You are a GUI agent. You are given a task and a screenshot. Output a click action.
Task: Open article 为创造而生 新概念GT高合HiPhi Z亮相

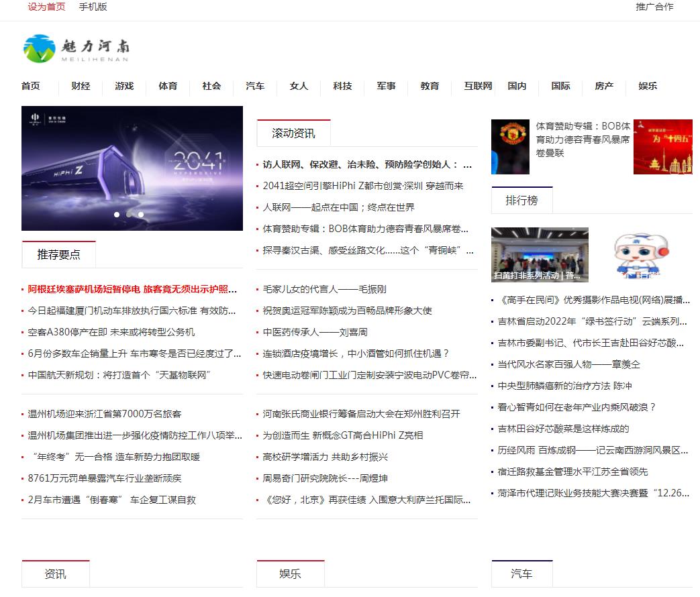343,435
